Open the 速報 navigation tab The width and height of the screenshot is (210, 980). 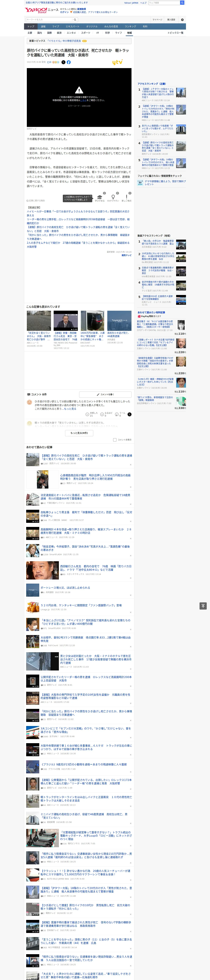click(x=43, y=27)
